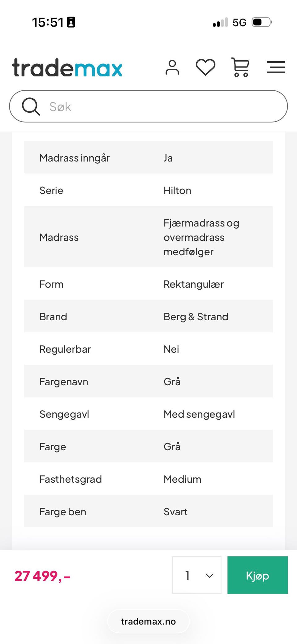Tap the 27 499,- price
This screenshot has height=644, width=297.
(42, 576)
